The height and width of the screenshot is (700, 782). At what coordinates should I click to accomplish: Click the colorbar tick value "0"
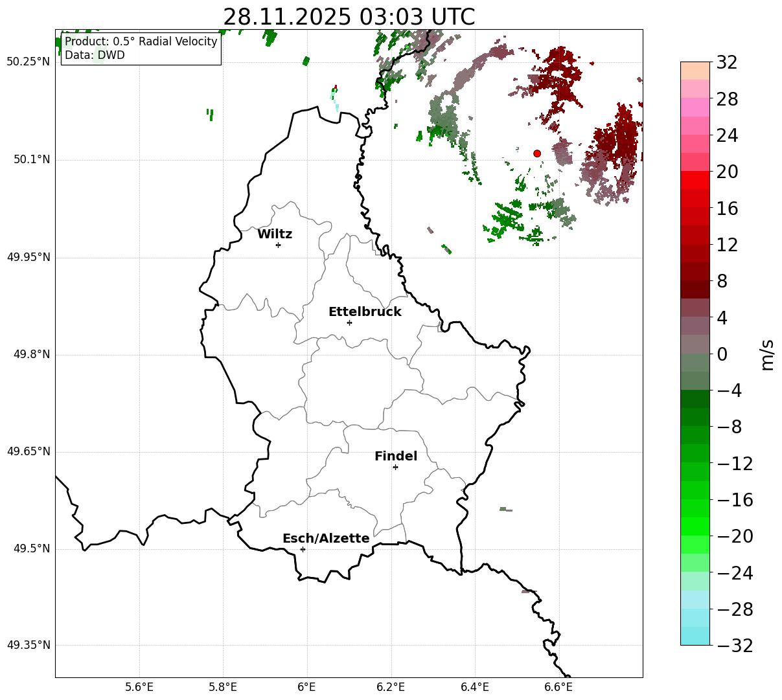[x=722, y=354]
